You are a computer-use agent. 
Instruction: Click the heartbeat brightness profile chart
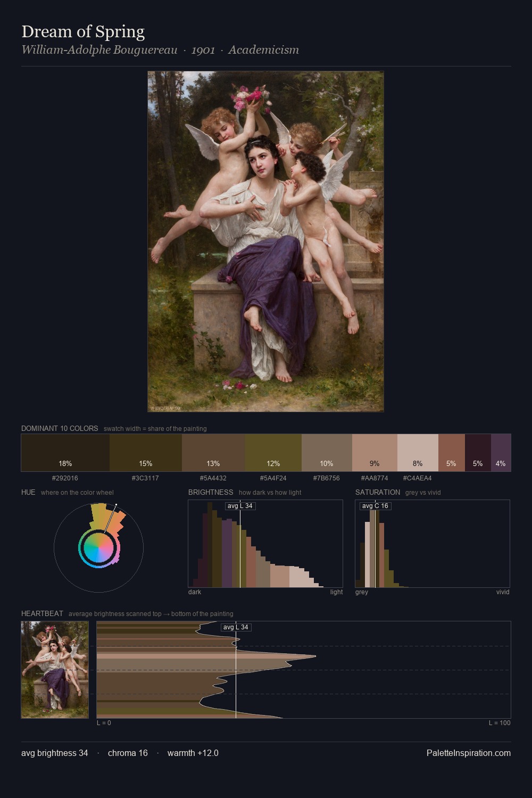coord(304,670)
